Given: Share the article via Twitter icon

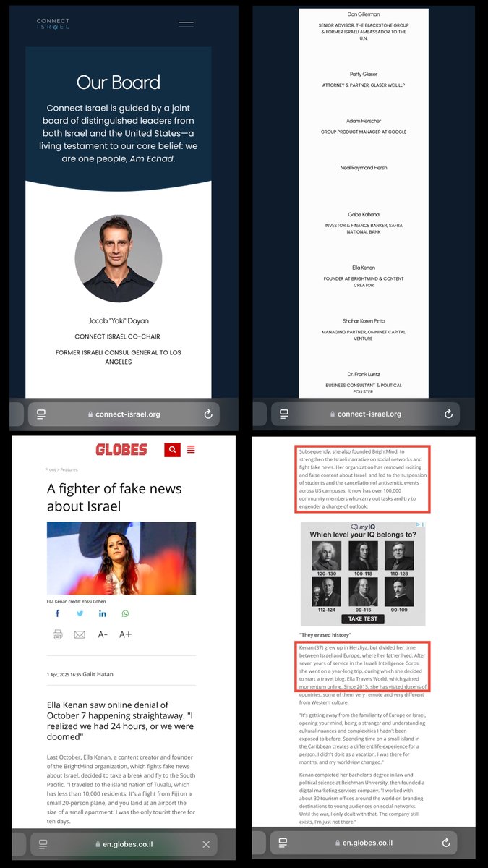Looking at the screenshot, I should point(80,613).
